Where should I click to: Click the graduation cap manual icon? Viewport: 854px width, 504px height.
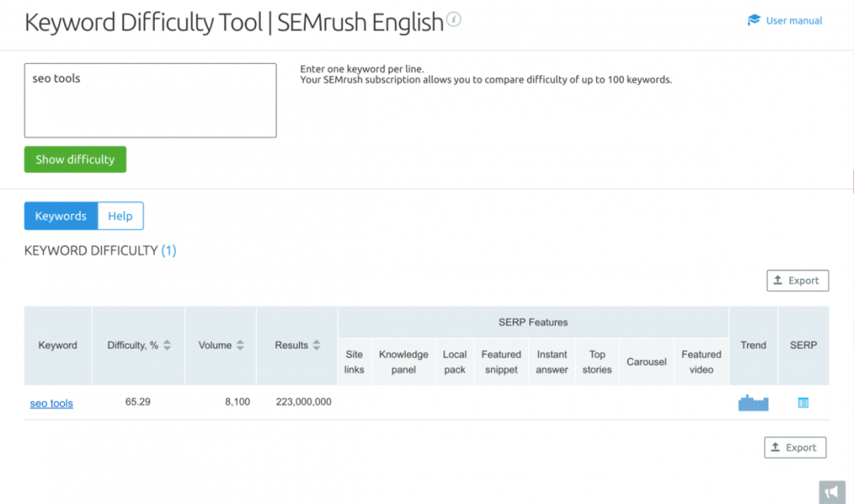tap(754, 21)
